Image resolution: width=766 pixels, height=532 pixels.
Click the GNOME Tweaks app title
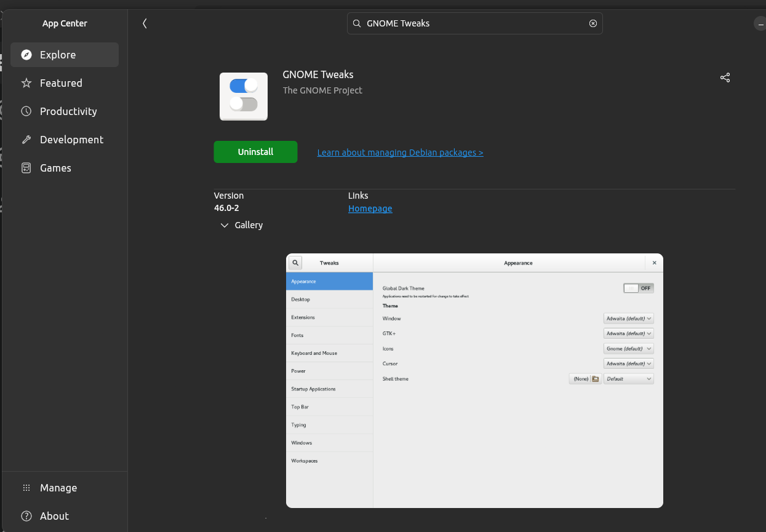pos(318,74)
